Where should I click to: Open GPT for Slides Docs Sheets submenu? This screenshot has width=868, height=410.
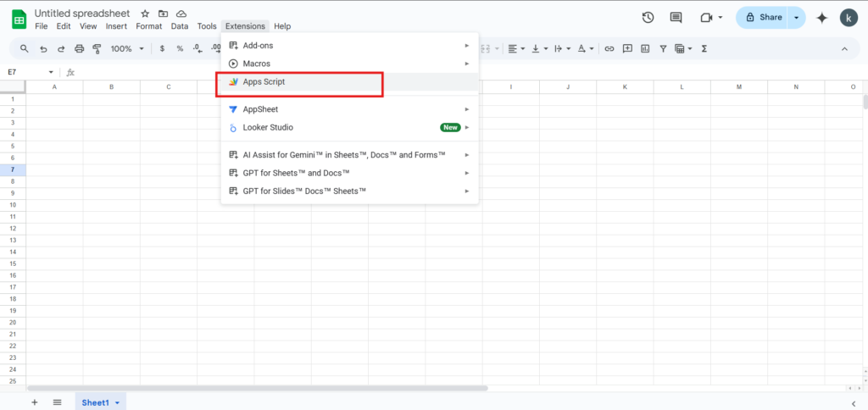[349, 191]
